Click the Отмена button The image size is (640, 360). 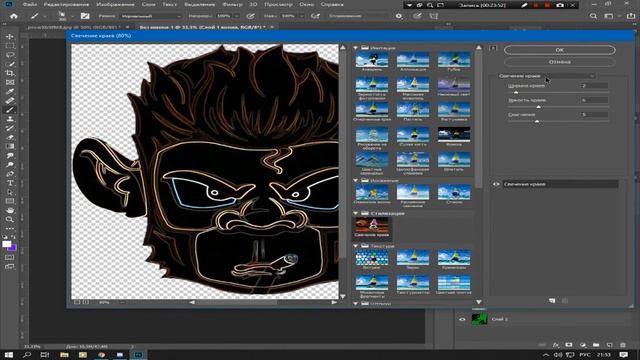click(x=560, y=62)
